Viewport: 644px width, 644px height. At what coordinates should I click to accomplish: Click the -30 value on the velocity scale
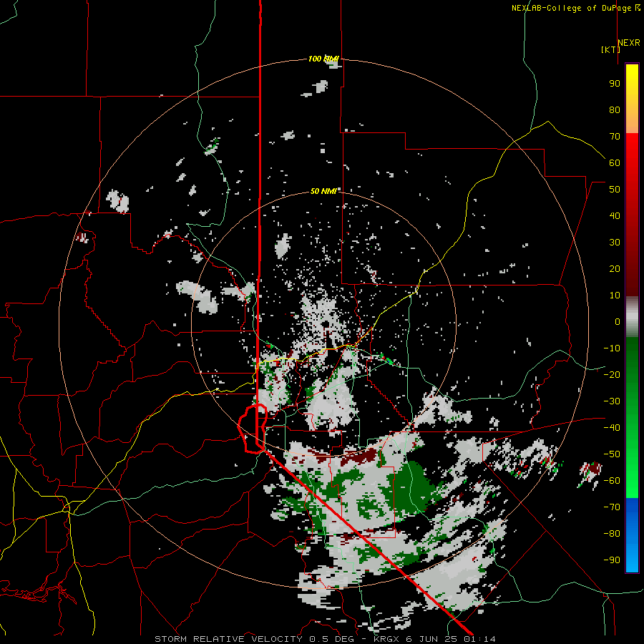[x=612, y=401]
